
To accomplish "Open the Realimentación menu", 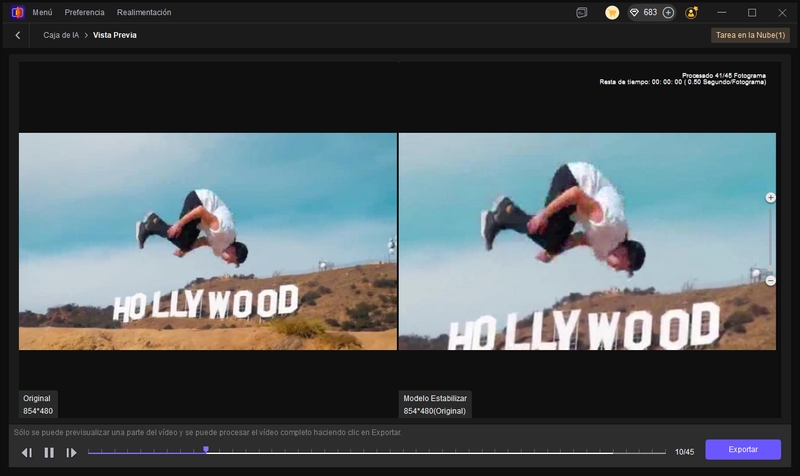I will 144,12.
